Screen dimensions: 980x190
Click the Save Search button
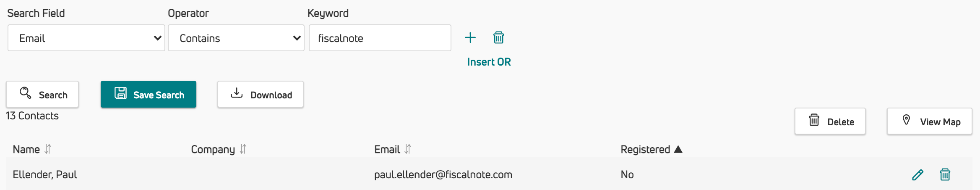149,94
